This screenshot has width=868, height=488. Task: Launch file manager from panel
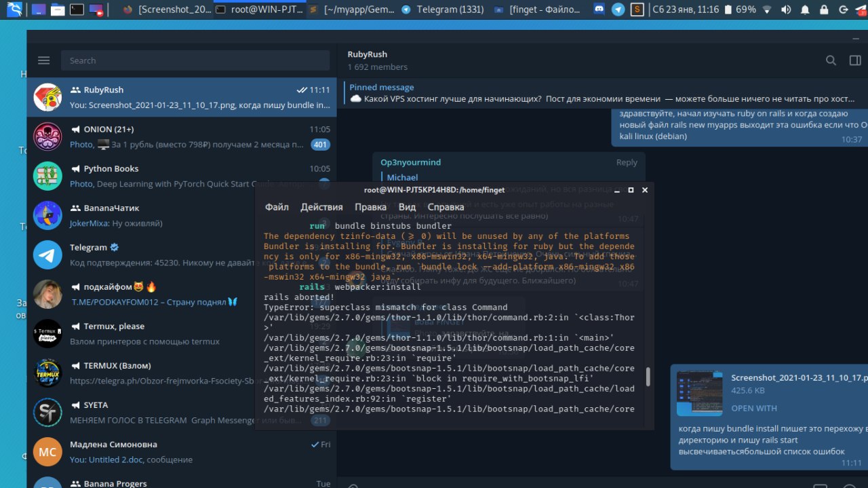coord(58,10)
